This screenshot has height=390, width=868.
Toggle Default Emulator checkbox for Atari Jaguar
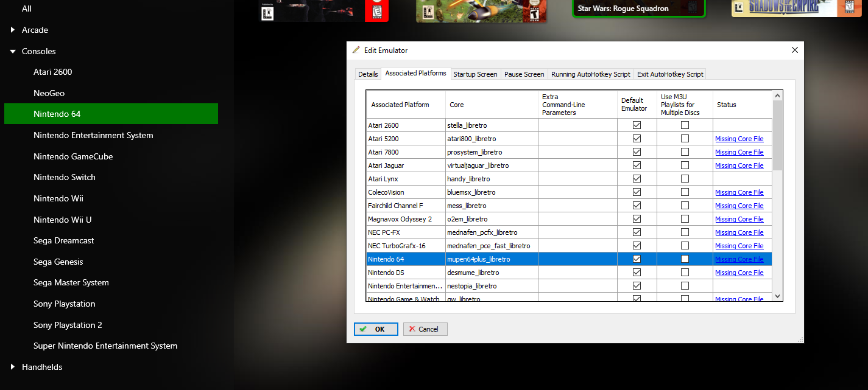pyautogui.click(x=637, y=165)
